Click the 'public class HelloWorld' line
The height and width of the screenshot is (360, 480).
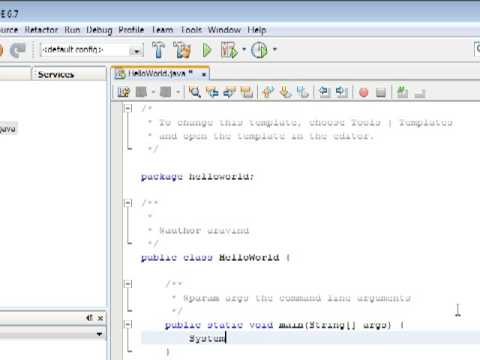pyautogui.click(x=215, y=258)
